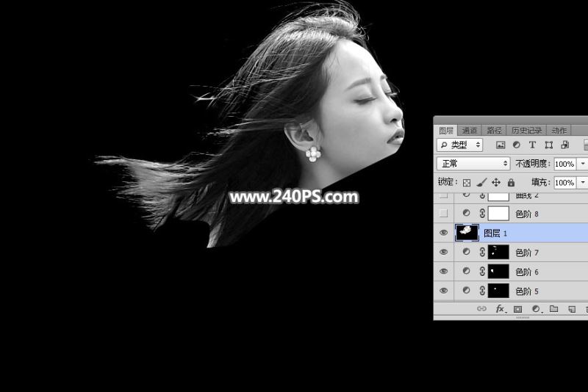This screenshot has width=588, height=392.
Task: Select 色阶 6 mask thumbnail
Action: (x=498, y=271)
